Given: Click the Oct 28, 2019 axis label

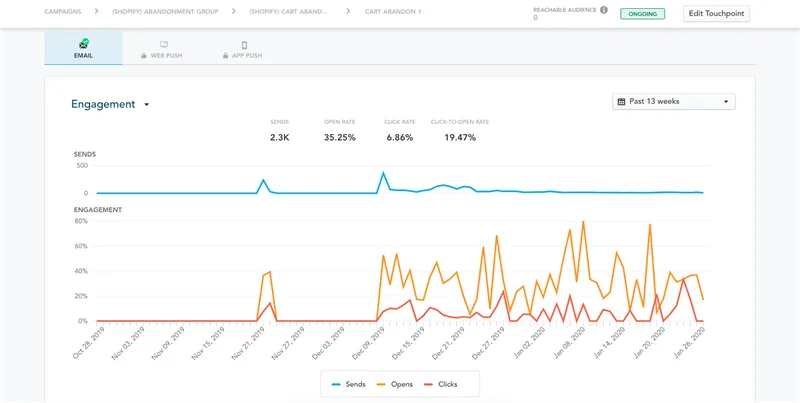Looking at the screenshot, I should coord(89,343).
